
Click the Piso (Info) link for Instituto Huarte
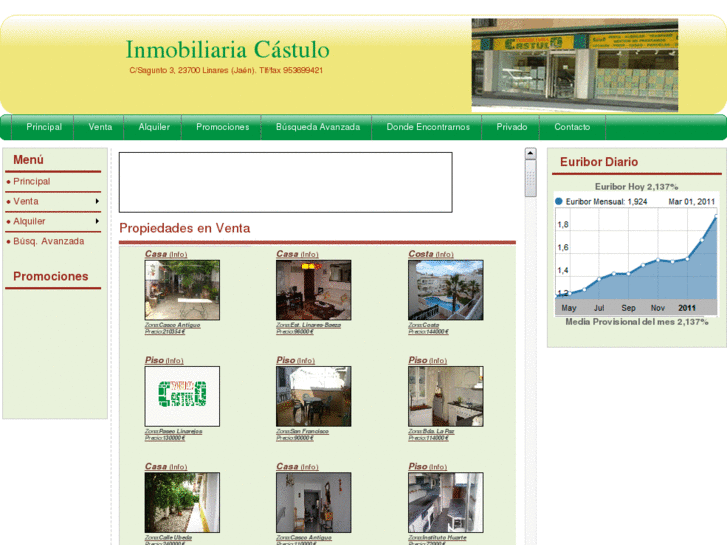(x=427, y=467)
